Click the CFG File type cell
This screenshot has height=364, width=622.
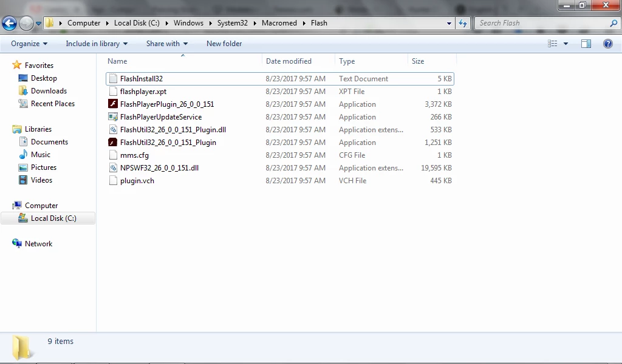(352, 155)
